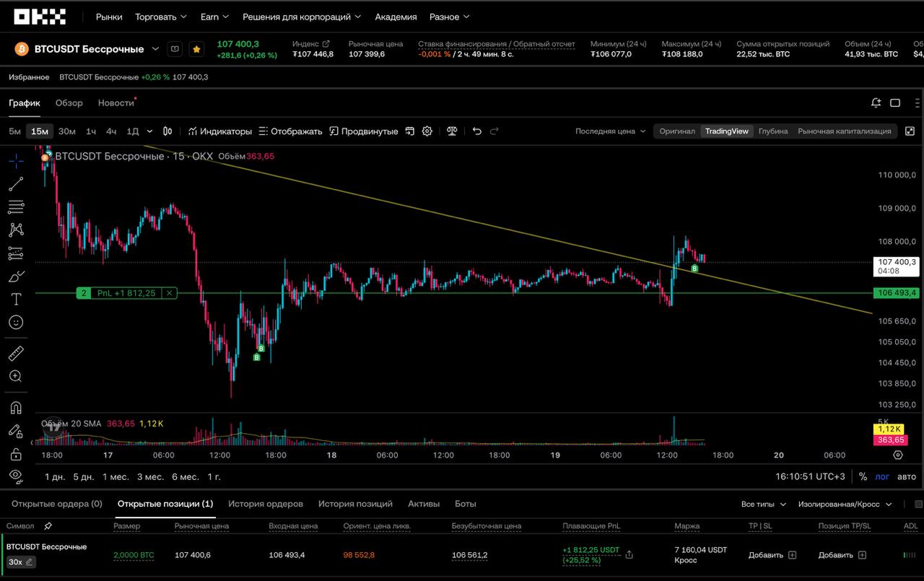This screenshot has width=924, height=581.
Task: Switch to История ордеров tab
Action: coord(265,504)
